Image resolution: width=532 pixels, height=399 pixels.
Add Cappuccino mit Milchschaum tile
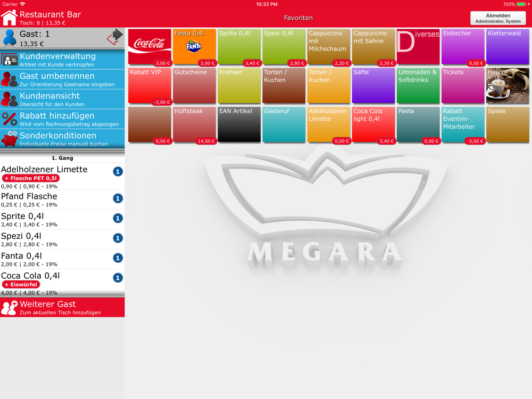[x=329, y=46]
